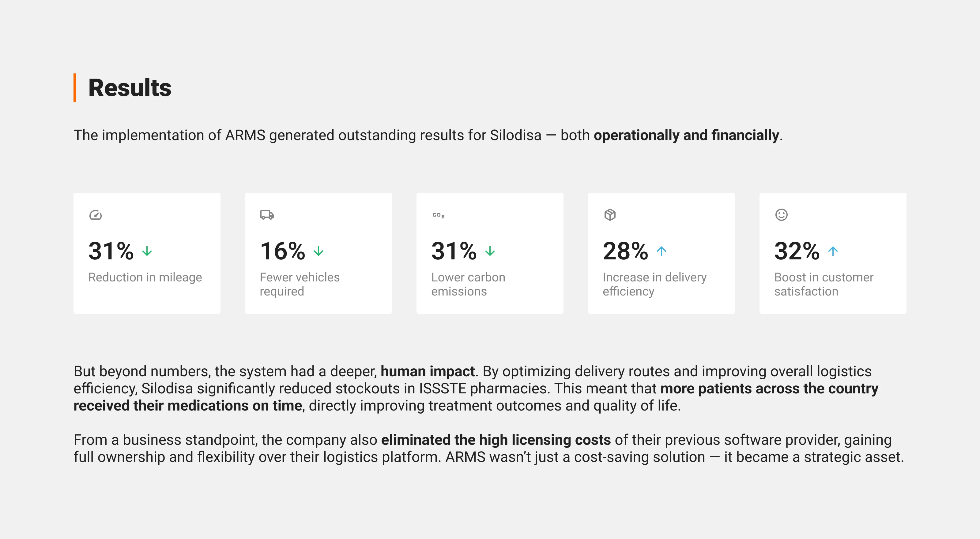Click the delivery truck icon
Viewport: 980px width, 539px height.
(267, 215)
